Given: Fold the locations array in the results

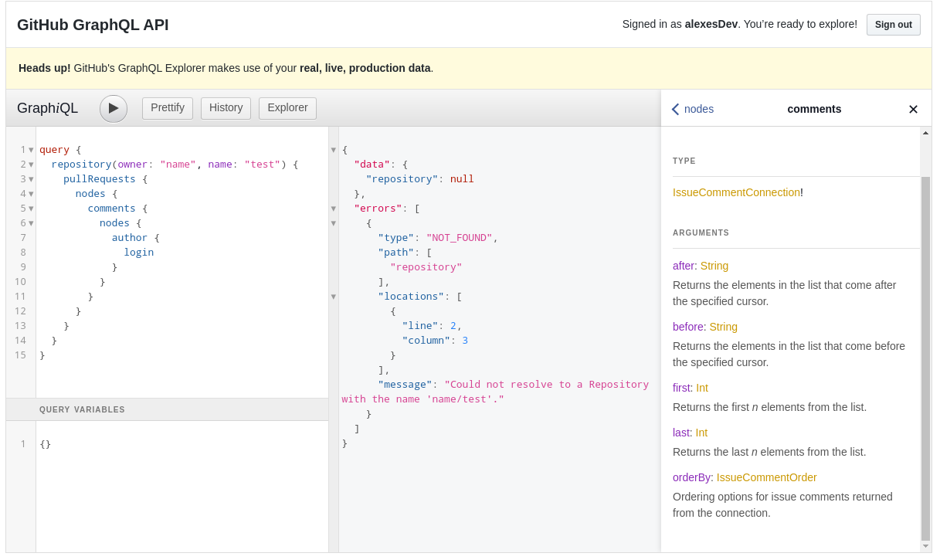Looking at the screenshot, I should (x=334, y=297).
